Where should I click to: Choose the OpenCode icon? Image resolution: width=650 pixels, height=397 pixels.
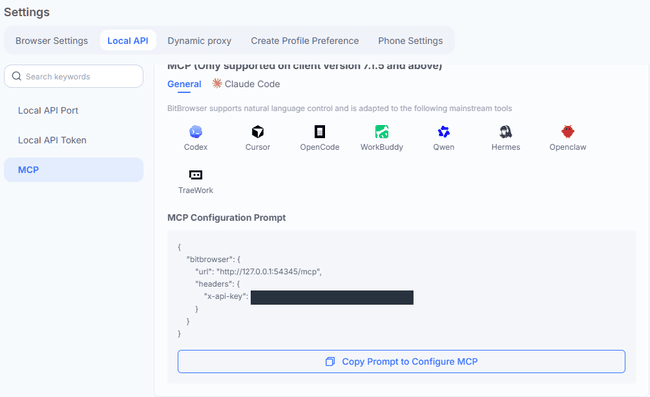click(x=320, y=132)
